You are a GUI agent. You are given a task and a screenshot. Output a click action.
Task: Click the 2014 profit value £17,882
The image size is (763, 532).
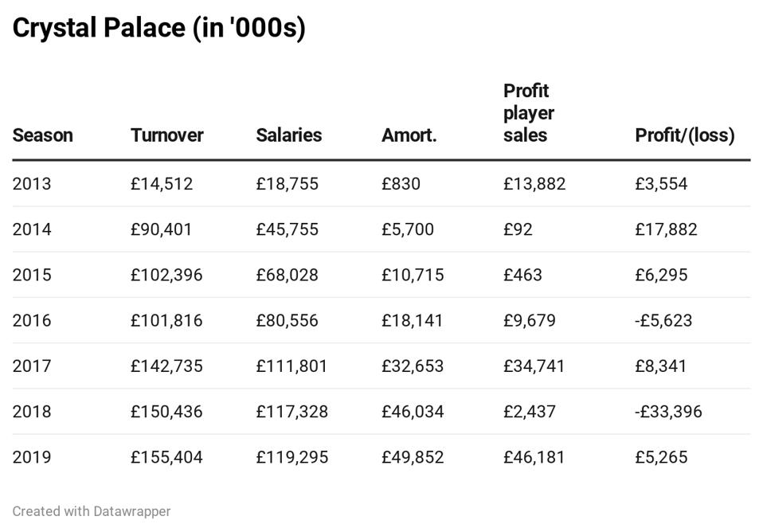click(666, 229)
